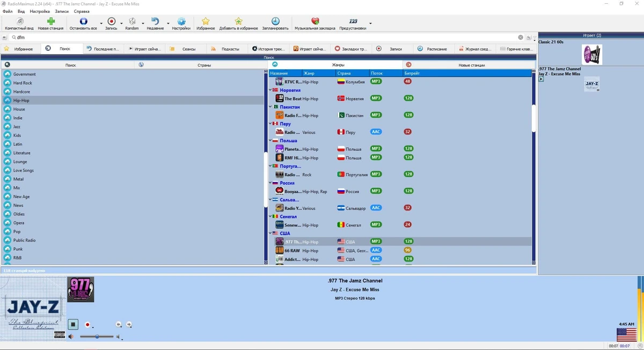Open dropdown arrow next to Недавние
Image resolution: width=644 pixels, height=350 pixels.
pos(167,24)
